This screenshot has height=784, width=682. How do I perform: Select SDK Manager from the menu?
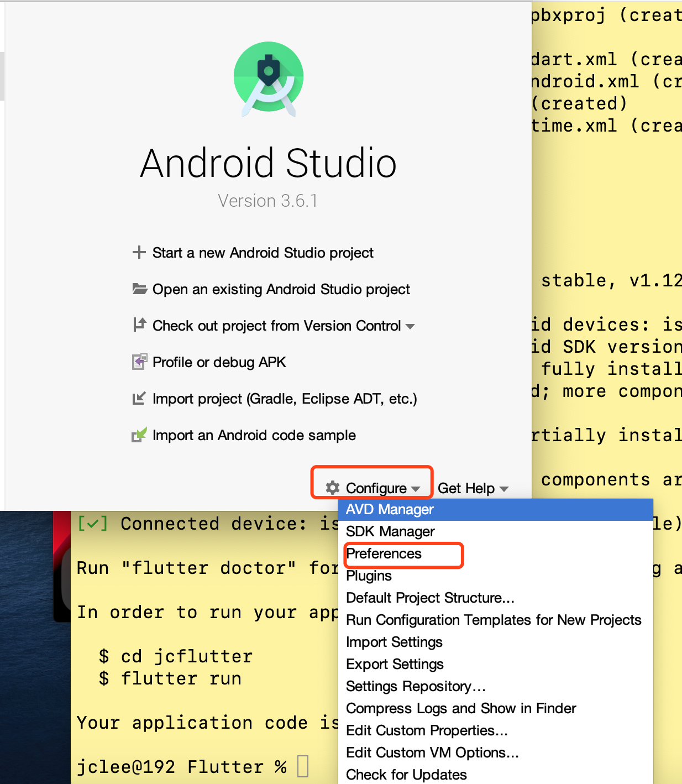pos(496,531)
